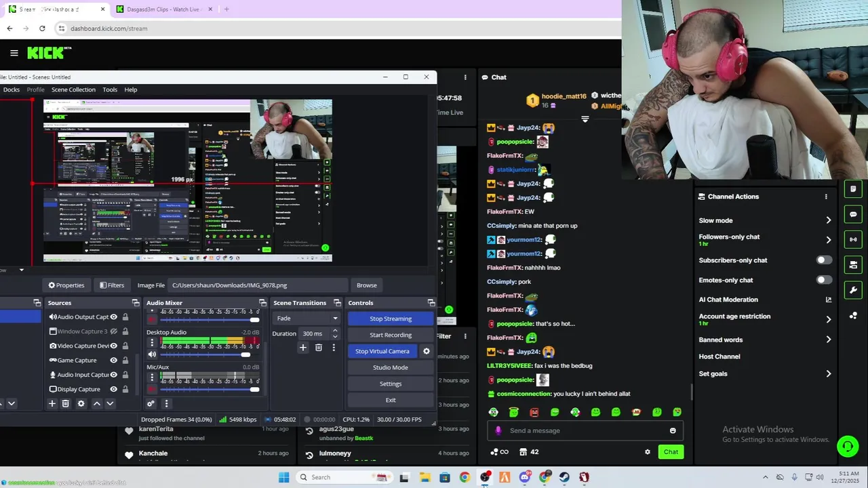Open Channel Actions three-dot menu
Viewport: 868px width, 488px height.
click(x=826, y=197)
